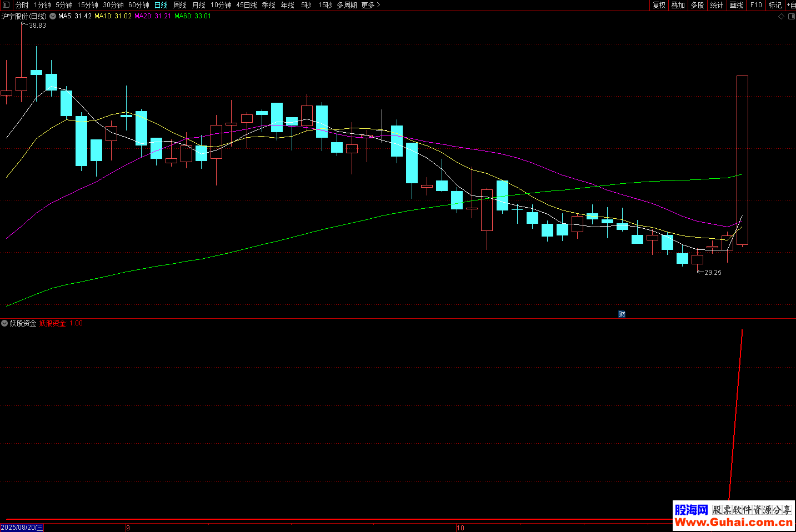Select the 分时 intraday tab

(x=22, y=5)
